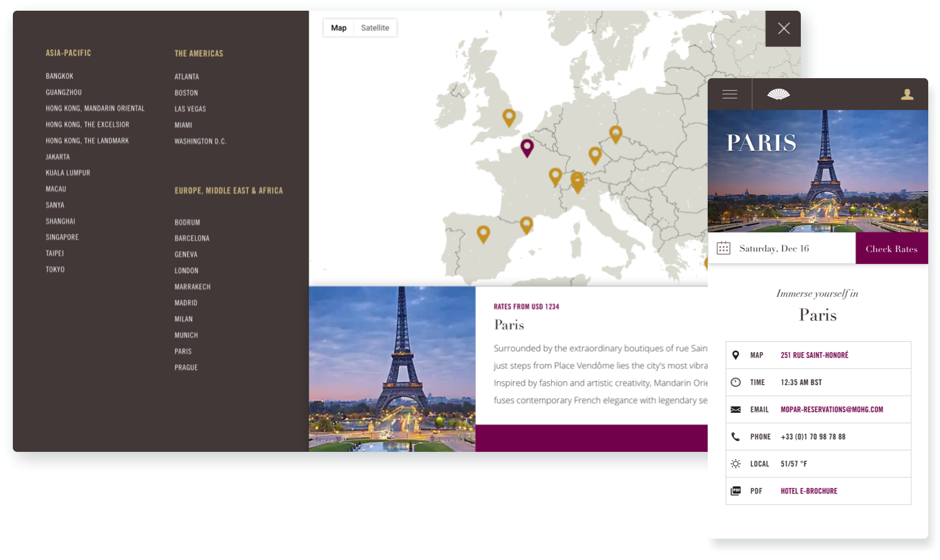
Task: Choose Macau destination
Action: (x=56, y=189)
